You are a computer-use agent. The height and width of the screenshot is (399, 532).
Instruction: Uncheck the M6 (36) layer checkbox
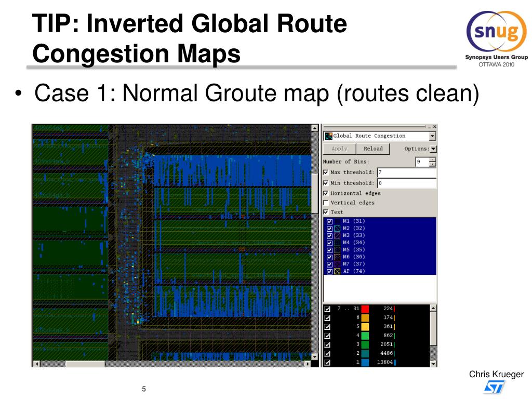329,257
